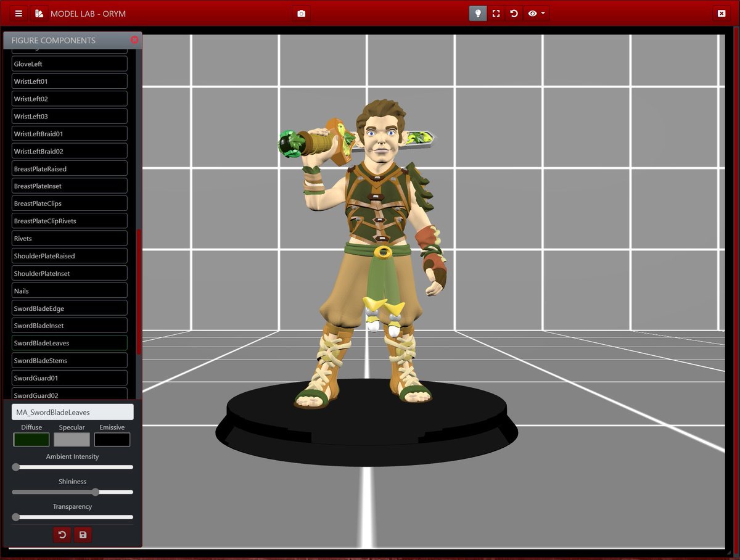Select the ShoulderPlateRaised component
740x560 pixels.
(x=70, y=256)
